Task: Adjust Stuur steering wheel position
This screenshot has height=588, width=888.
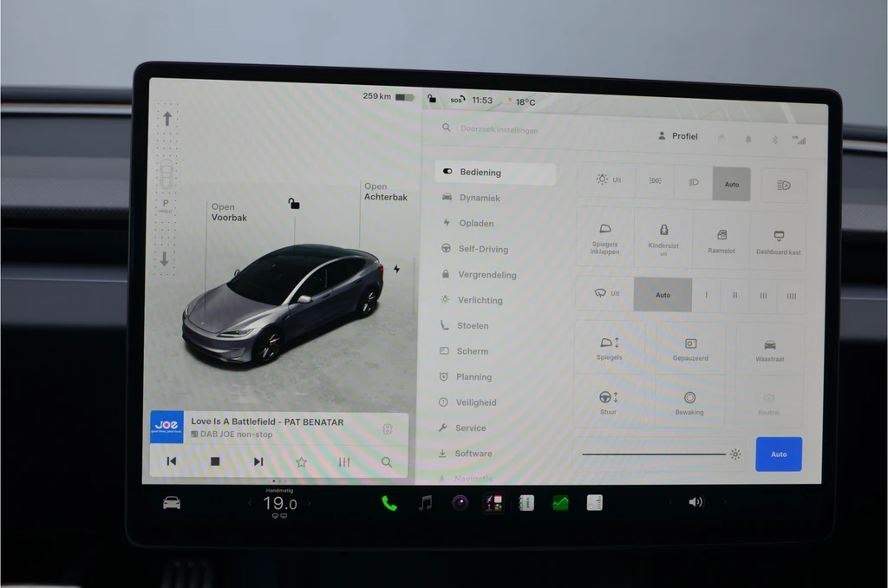Action: tap(608, 402)
